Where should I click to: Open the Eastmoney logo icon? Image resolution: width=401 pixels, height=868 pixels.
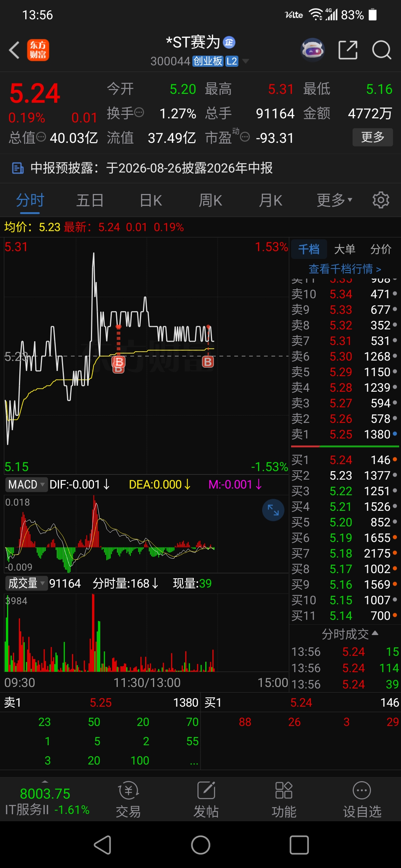click(x=38, y=50)
